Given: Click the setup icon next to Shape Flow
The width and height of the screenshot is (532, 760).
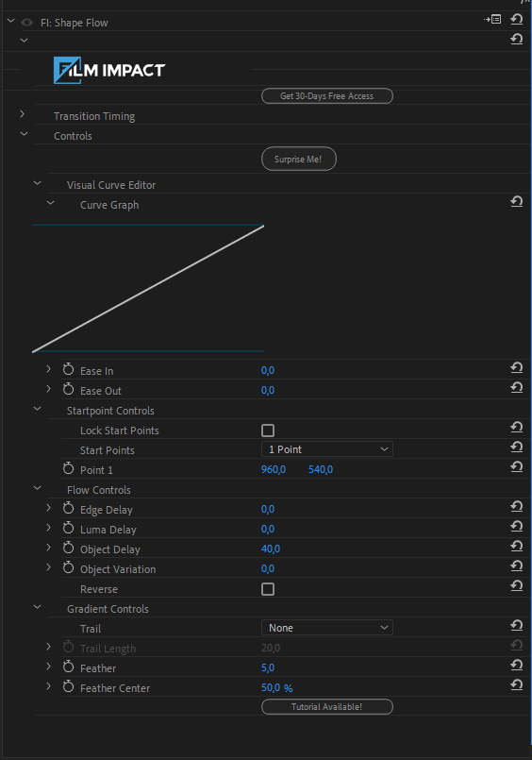Looking at the screenshot, I should (x=492, y=20).
